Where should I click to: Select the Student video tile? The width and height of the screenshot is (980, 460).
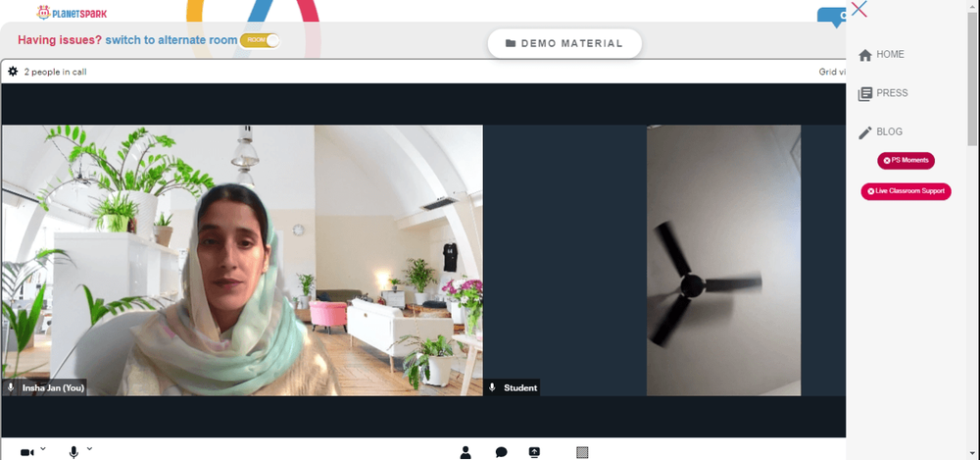[665, 260]
